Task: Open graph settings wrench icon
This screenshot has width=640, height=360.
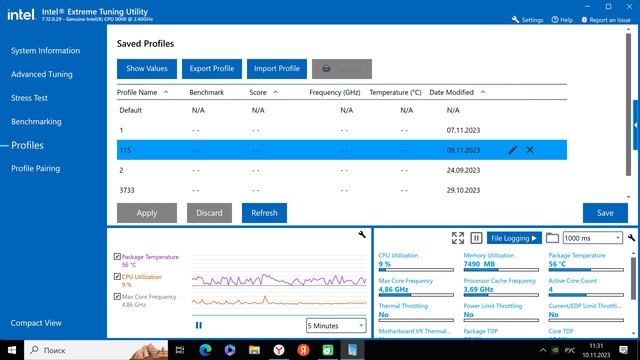Action: pyautogui.click(x=362, y=234)
